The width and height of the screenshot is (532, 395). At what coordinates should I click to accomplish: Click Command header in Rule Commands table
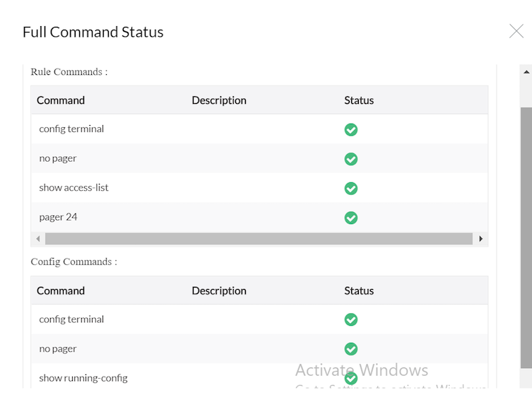click(x=61, y=100)
